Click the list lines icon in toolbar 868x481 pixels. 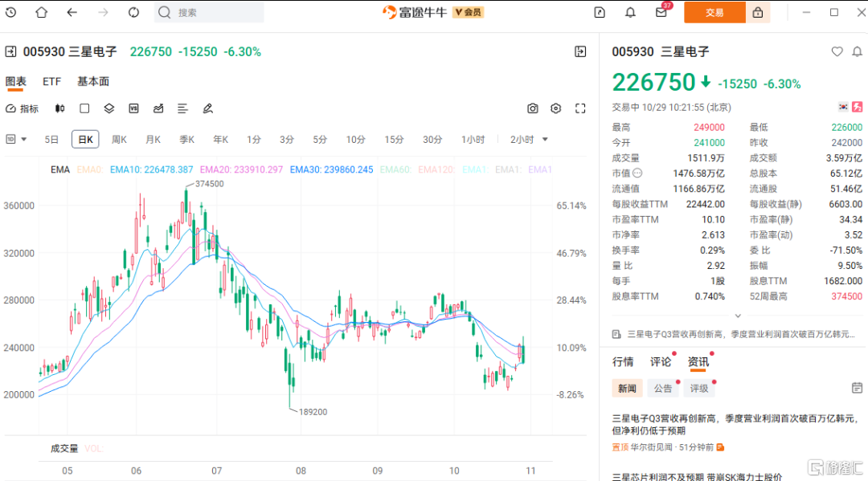[182, 108]
